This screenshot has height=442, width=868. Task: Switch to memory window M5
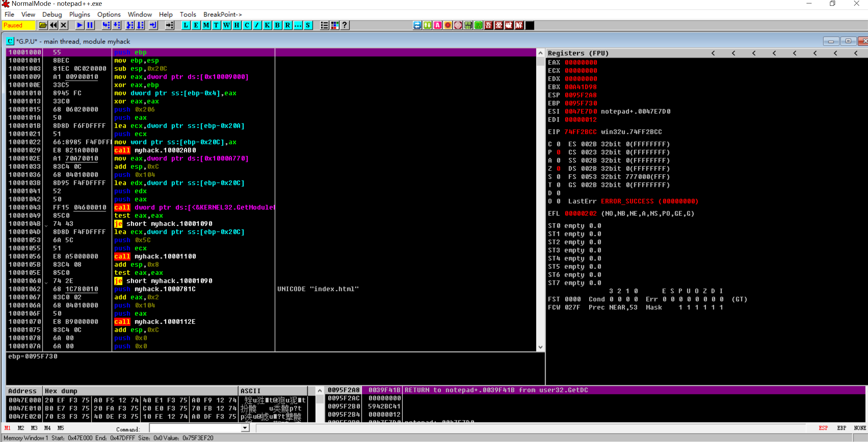[x=60, y=428]
